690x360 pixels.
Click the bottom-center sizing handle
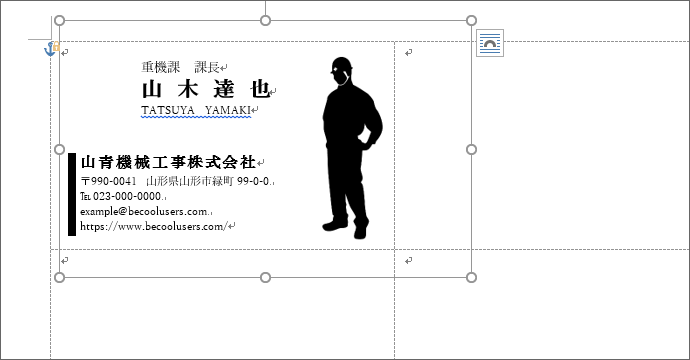tap(265, 277)
